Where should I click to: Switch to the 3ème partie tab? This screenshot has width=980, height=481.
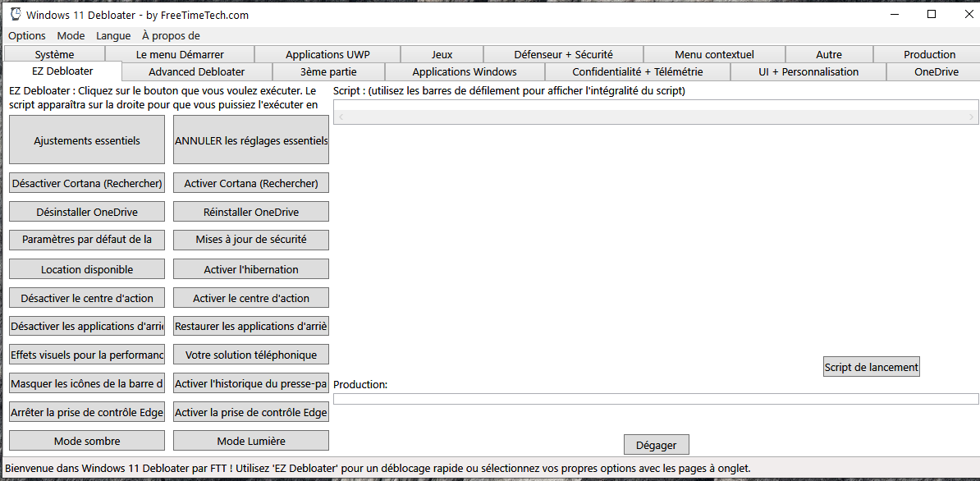pyautogui.click(x=327, y=71)
